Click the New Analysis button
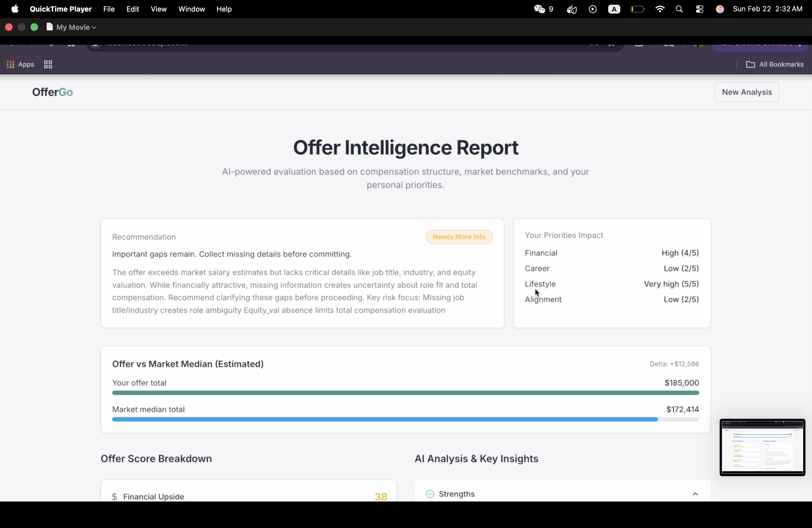This screenshot has height=528, width=812. point(747,92)
